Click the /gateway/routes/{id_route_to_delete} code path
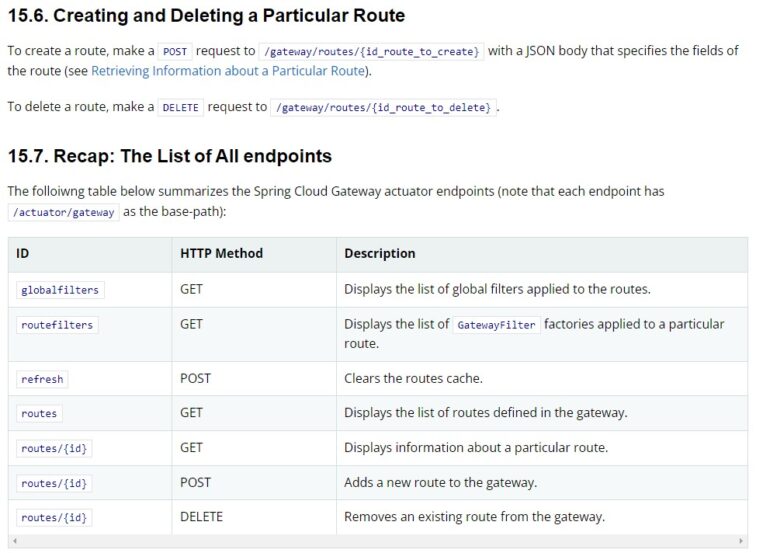 tap(383, 108)
